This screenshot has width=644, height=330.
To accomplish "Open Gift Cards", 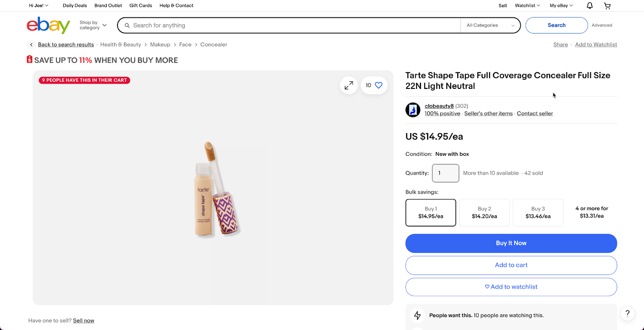I will click(x=141, y=6).
